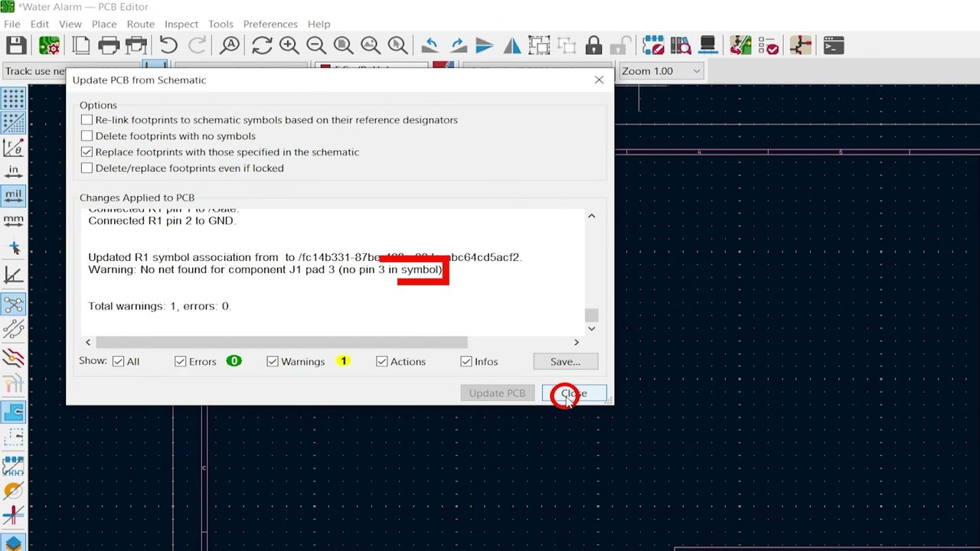
Task: Toggle the Warnings filter checkbox
Action: pos(273,361)
